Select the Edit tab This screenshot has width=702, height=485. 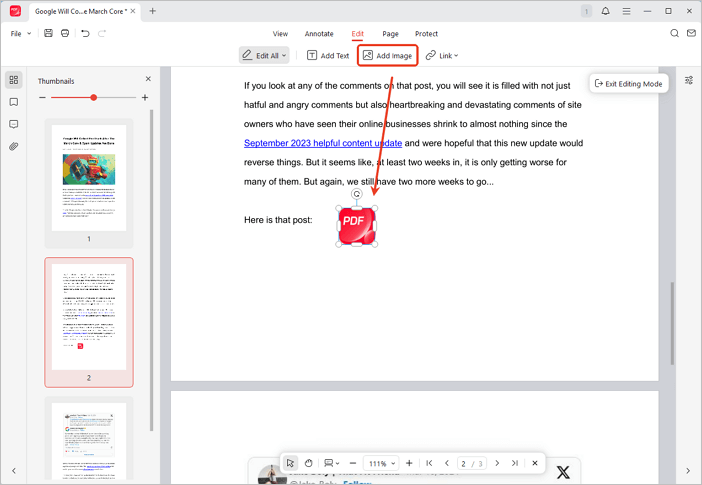pyautogui.click(x=357, y=34)
